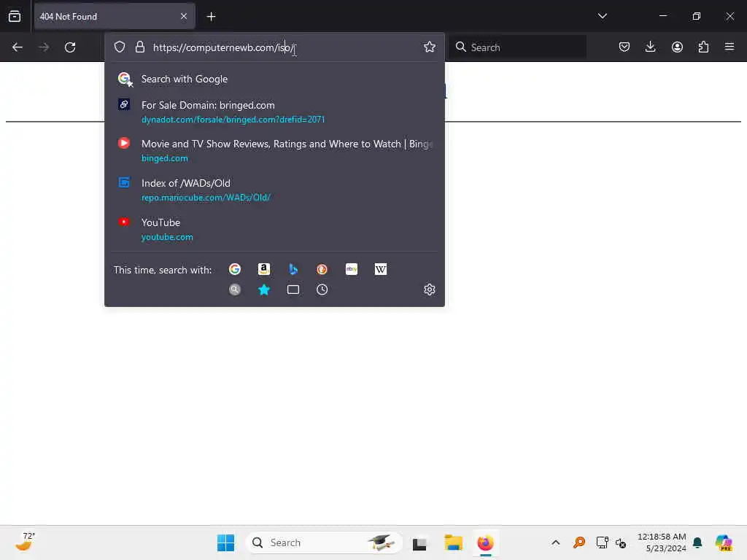The image size is (747, 560).
Task: Open Movie and TV Show Reviews suggestion
Action: (x=274, y=150)
